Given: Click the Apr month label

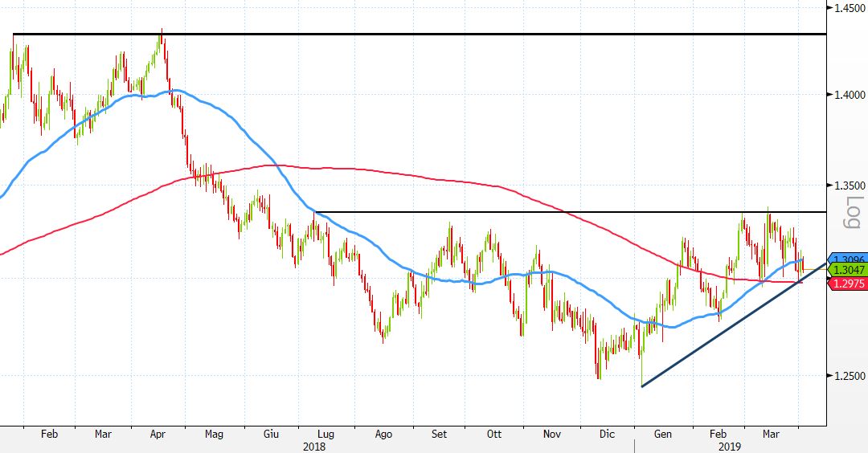Looking at the screenshot, I should (158, 435).
